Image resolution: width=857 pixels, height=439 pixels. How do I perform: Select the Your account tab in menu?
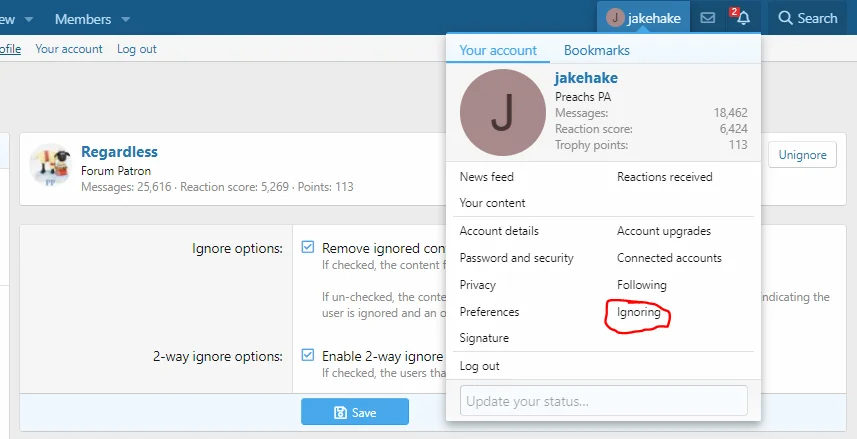pyautogui.click(x=498, y=50)
